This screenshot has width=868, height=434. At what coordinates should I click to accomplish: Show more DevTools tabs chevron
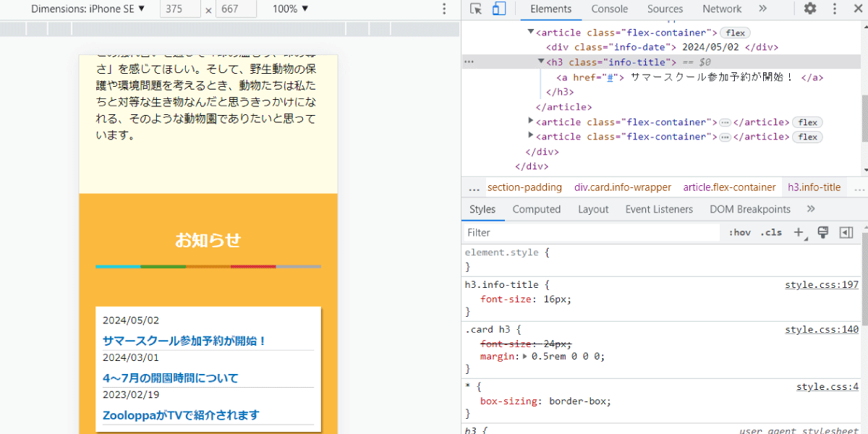point(762,9)
